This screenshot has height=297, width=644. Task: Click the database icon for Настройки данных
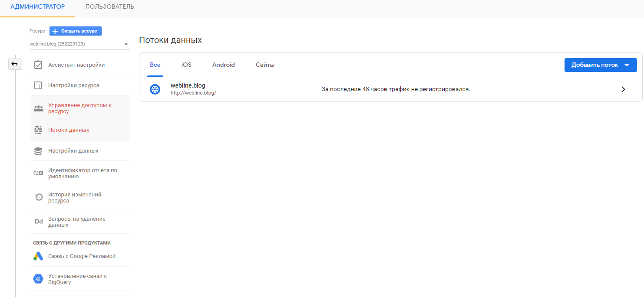[x=38, y=151]
